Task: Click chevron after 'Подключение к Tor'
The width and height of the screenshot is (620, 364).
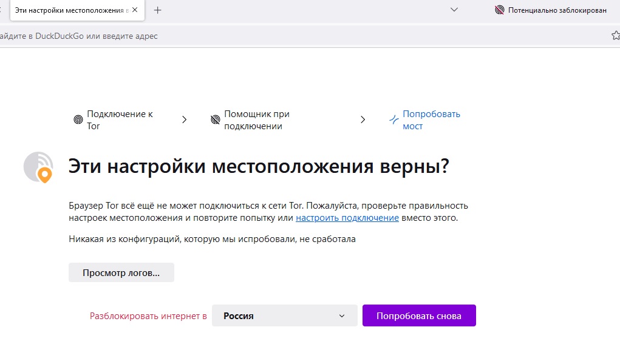Action: tap(184, 120)
